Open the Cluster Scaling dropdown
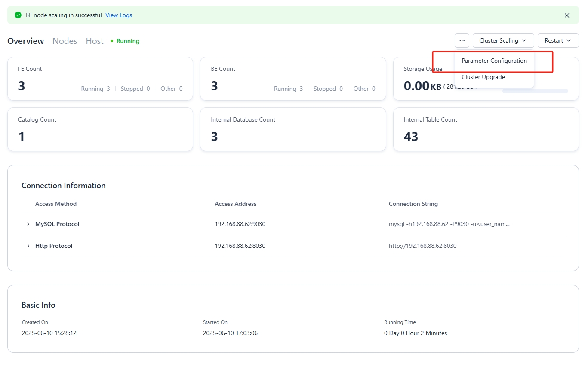Screen dimensions: 588x388 coord(503,40)
